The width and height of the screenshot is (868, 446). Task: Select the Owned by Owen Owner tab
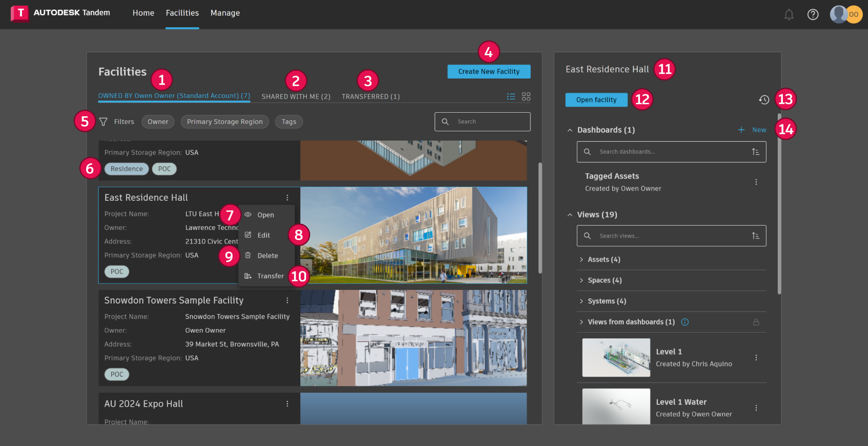coord(174,96)
